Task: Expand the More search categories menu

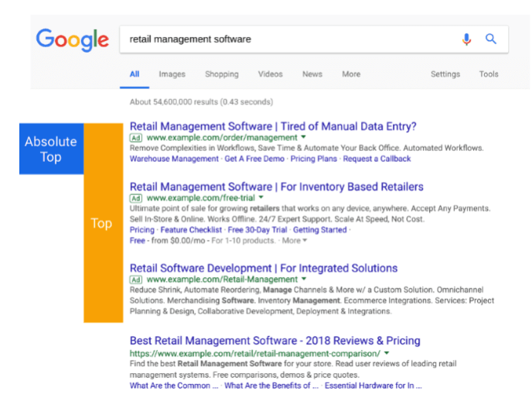Action: click(x=351, y=74)
